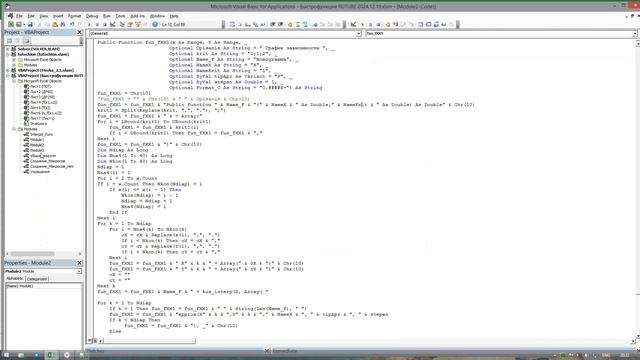Toggle Design Mode on the Debug toolbar
The image size is (640, 360).
pyautogui.click(x=353, y=24)
